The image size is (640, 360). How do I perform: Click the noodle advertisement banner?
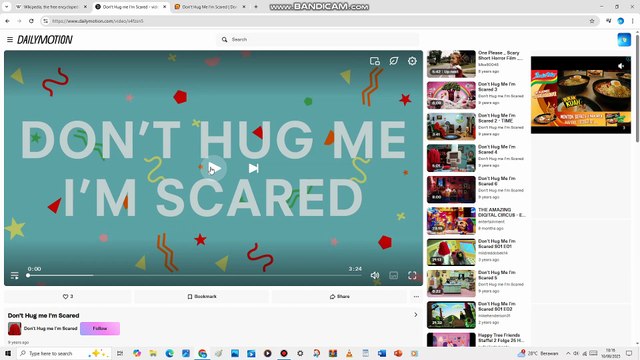[581, 95]
